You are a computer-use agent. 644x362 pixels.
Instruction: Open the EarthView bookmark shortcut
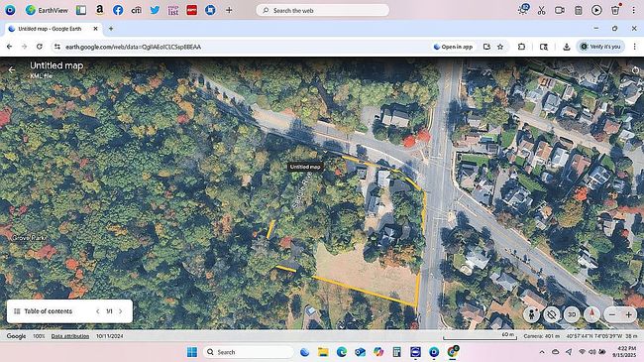[47, 10]
